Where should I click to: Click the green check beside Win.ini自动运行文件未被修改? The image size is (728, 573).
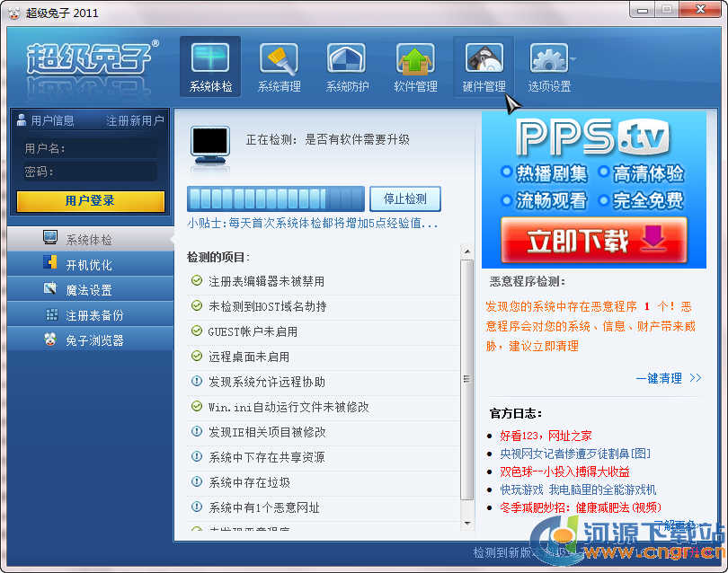point(197,406)
